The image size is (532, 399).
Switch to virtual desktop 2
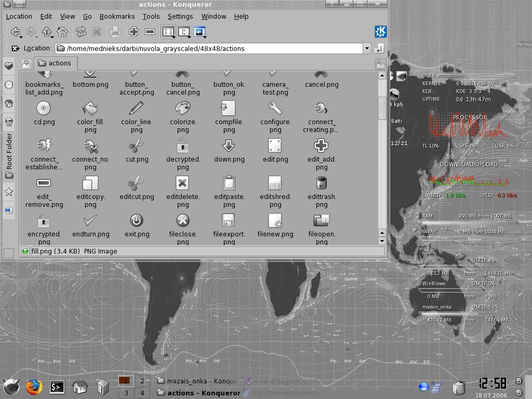pyautogui.click(x=142, y=381)
